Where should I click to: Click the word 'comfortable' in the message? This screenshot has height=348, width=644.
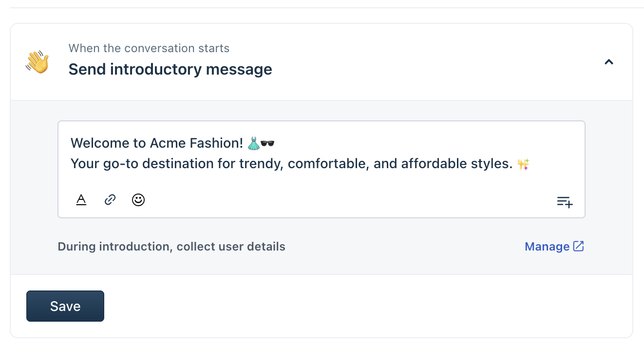pyautogui.click(x=328, y=164)
